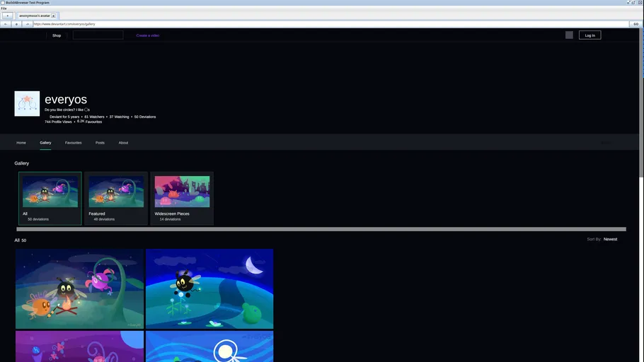Open the campfire bugs artwork thumbnail

(x=80, y=289)
